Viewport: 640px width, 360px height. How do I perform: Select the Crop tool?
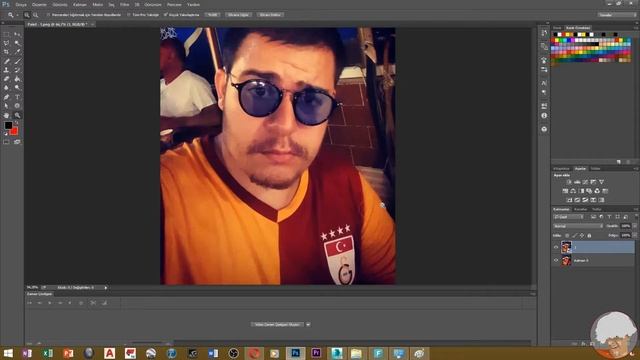tap(7, 52)
